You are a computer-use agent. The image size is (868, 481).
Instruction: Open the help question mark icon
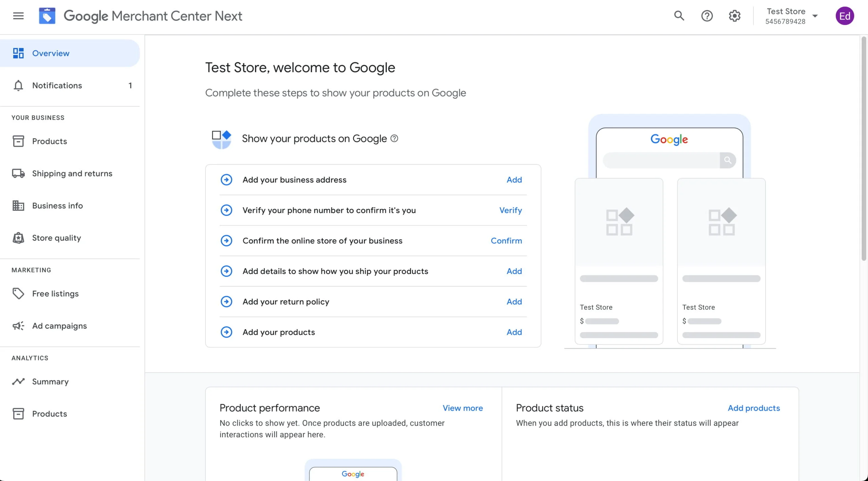click(x=707, y=16)
